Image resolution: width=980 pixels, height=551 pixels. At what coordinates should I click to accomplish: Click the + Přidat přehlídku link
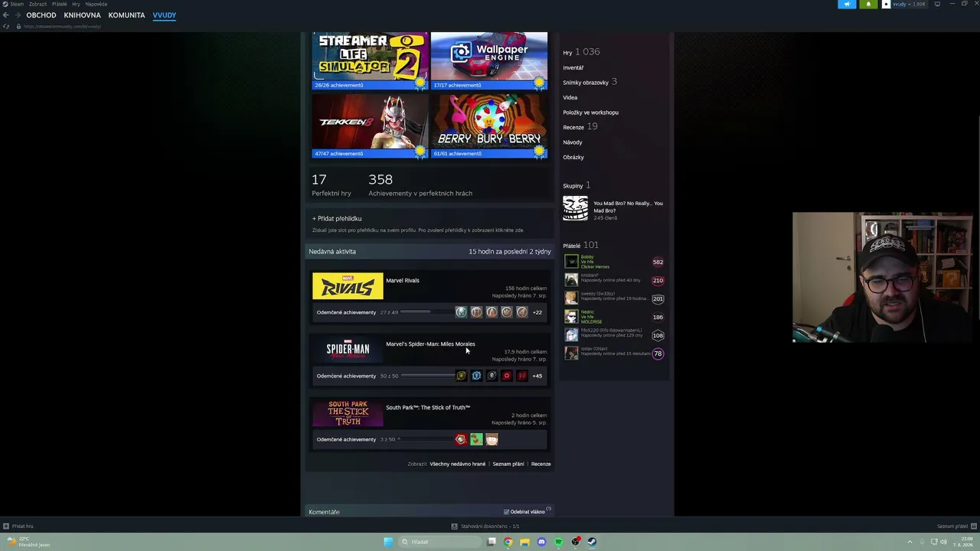tap(337, 219)
